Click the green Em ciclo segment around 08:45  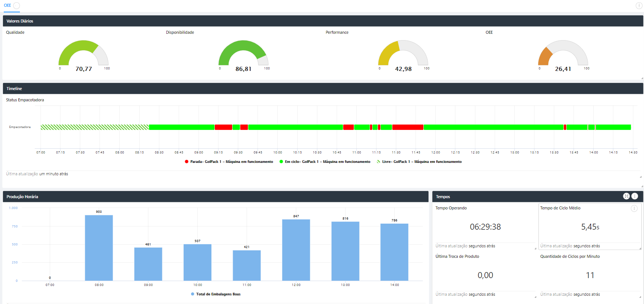[182, 127]
